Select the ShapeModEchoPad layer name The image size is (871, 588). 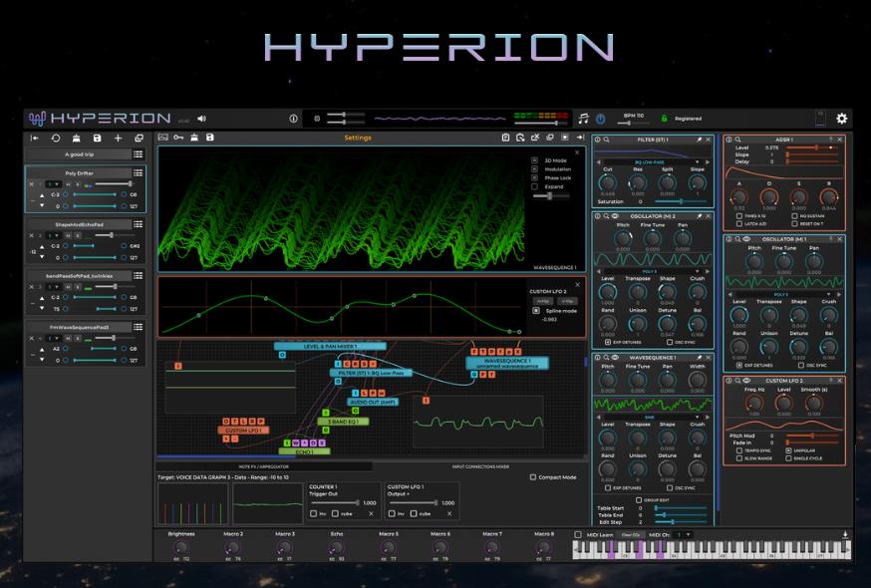(x=79, y=224)
